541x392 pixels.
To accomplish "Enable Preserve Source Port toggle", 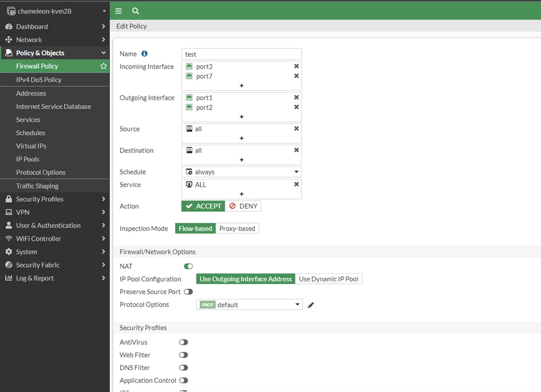I will pos(188,292).
